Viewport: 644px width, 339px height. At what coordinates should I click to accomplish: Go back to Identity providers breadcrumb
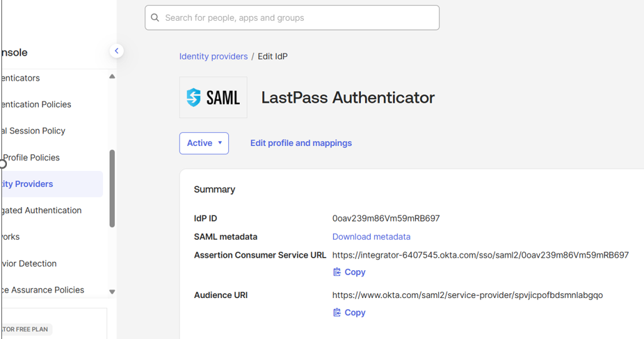[x=213, y=56]
